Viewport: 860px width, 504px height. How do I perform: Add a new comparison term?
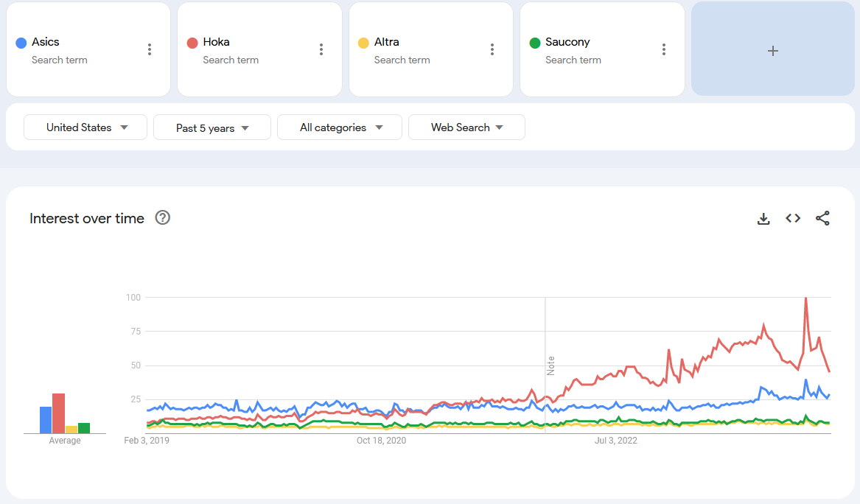[x=773, y=49]
